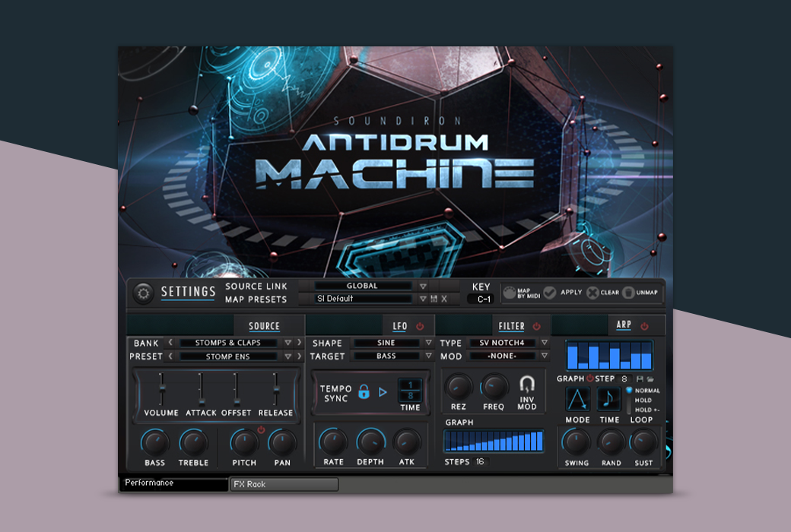The height and width of the screenshot is (532, 791).
Task: Click the Treble knob
Action: (193, 443)
